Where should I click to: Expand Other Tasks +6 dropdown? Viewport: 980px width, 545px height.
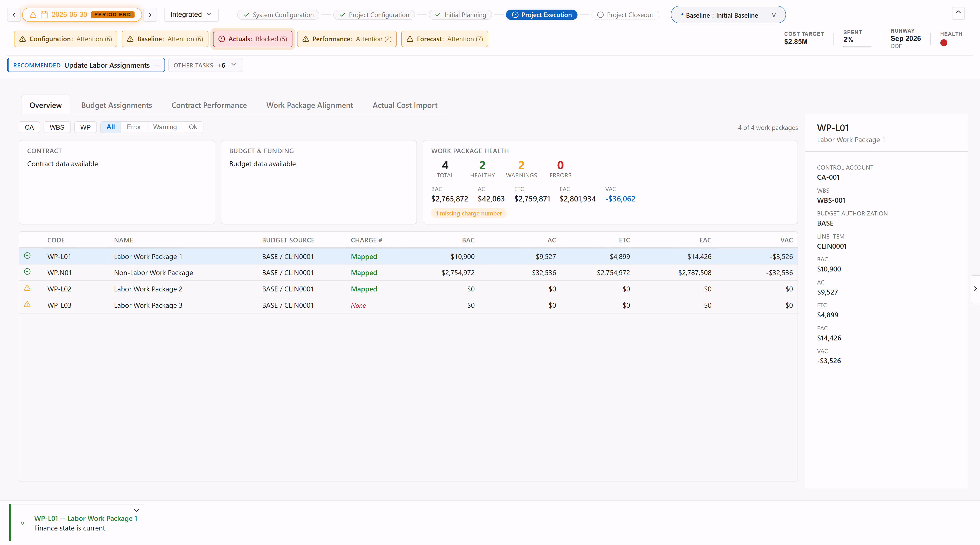(x=205, y=65)
